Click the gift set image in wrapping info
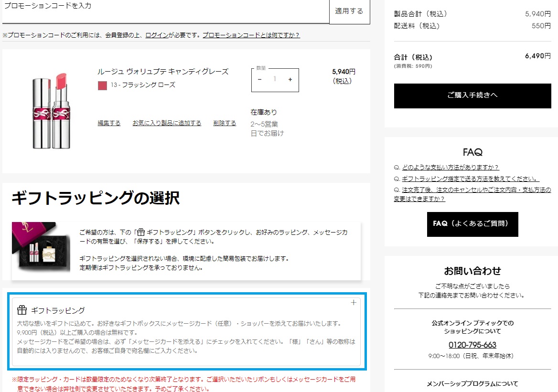 [x=41, y=247]
